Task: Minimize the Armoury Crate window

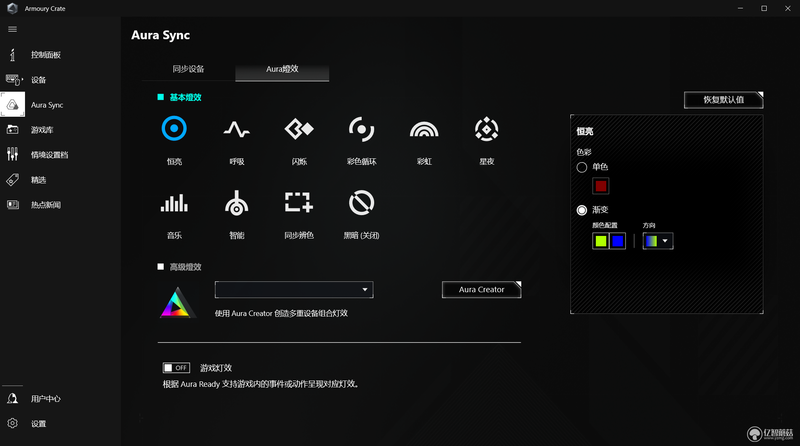Action: (740, 8)
